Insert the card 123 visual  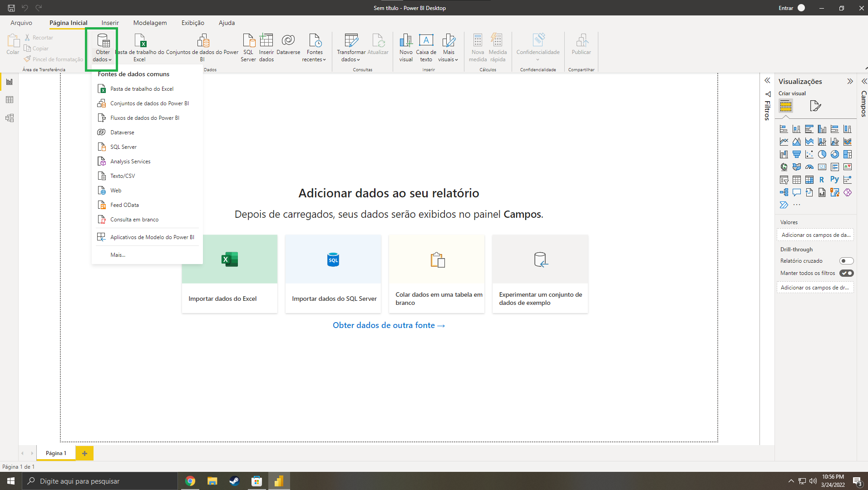(x=822, y=167)
